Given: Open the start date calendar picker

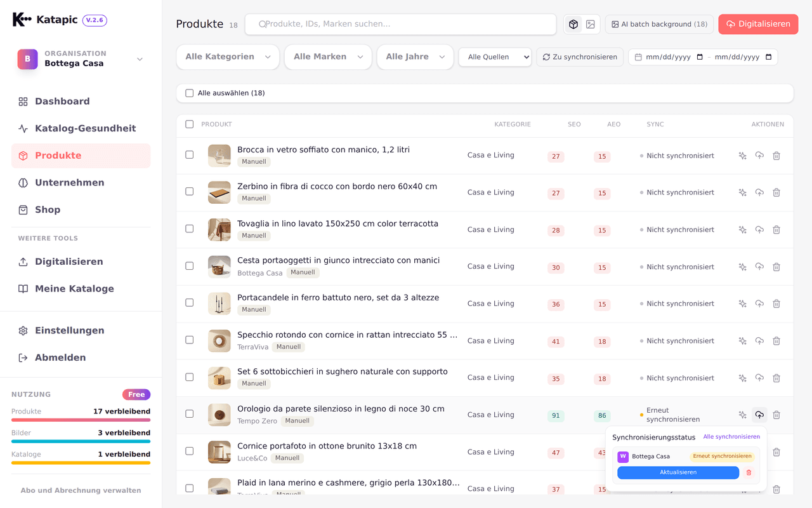Looking at the screenshot, I should (x=700, y=57).
